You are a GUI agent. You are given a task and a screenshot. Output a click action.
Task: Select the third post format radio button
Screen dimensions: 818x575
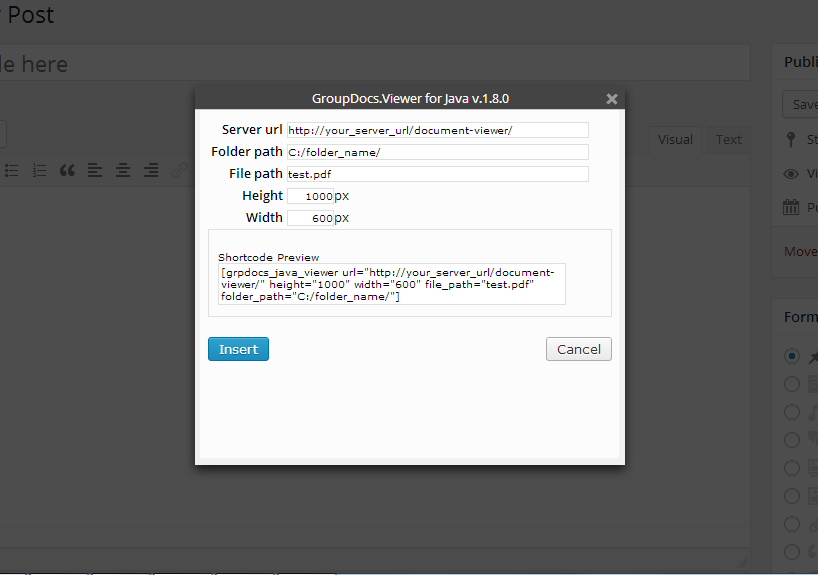[792, 412]
